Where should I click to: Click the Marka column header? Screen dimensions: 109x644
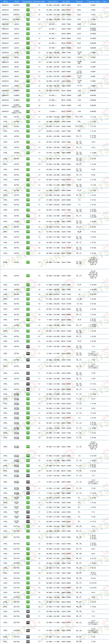(5, 2)
